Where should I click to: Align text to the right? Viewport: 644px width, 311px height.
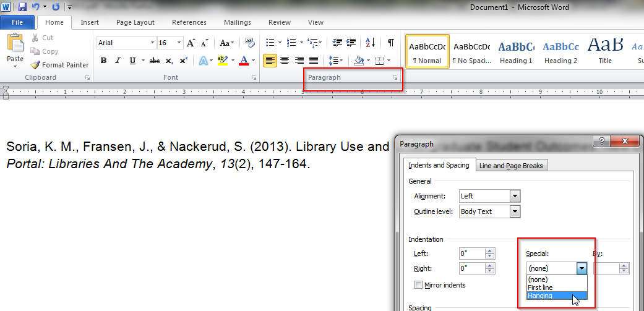(x=299, y=61)
